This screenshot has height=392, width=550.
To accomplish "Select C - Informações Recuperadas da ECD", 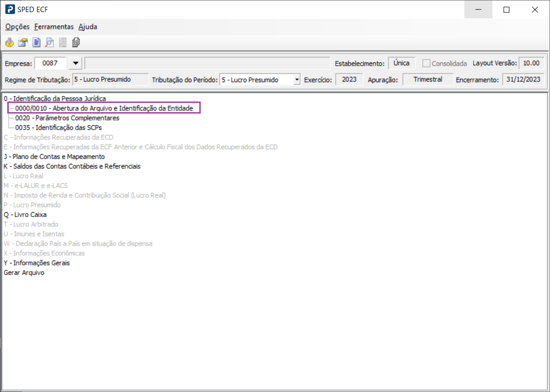I will pos(59,137).
